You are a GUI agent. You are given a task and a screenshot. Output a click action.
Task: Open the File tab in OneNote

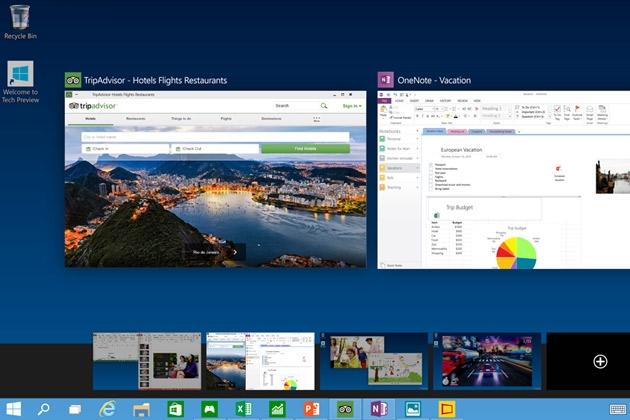tap(384, 101)
